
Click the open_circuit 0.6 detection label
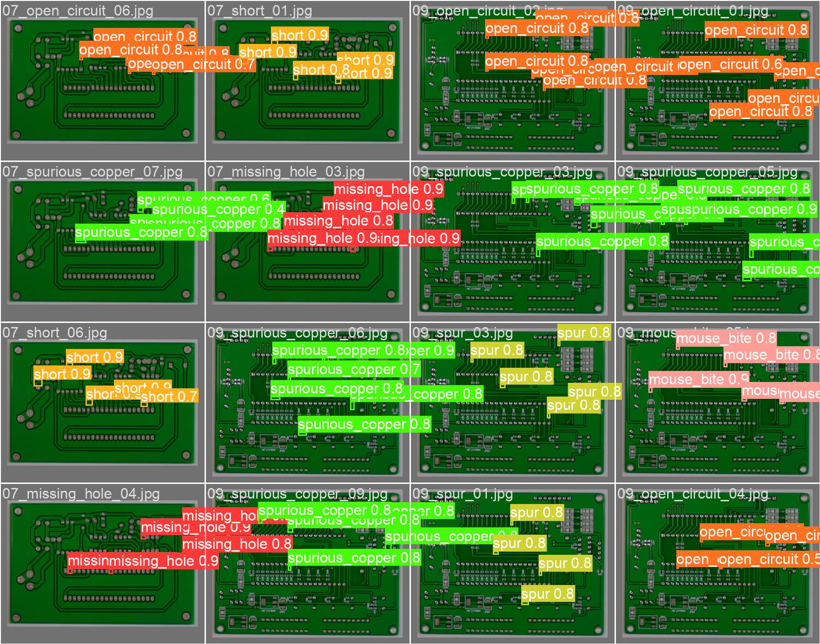coord(730,64)
